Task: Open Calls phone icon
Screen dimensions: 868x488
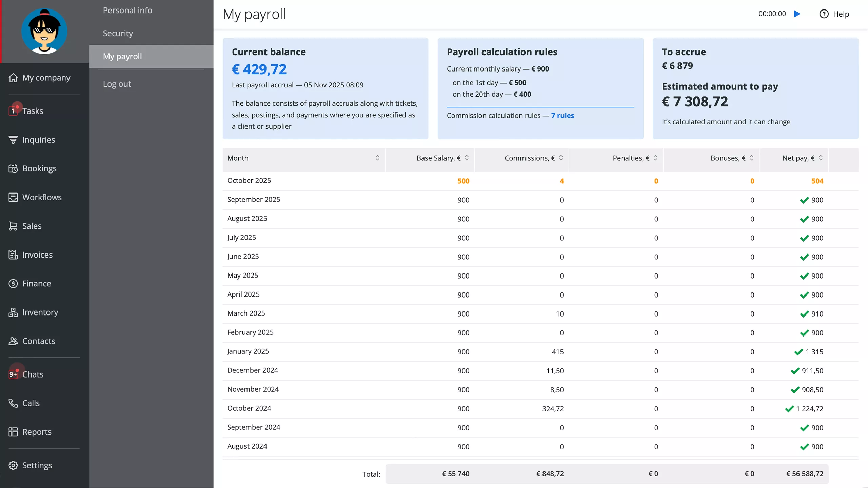Action: pyautogui.click(x=13, y=403)
